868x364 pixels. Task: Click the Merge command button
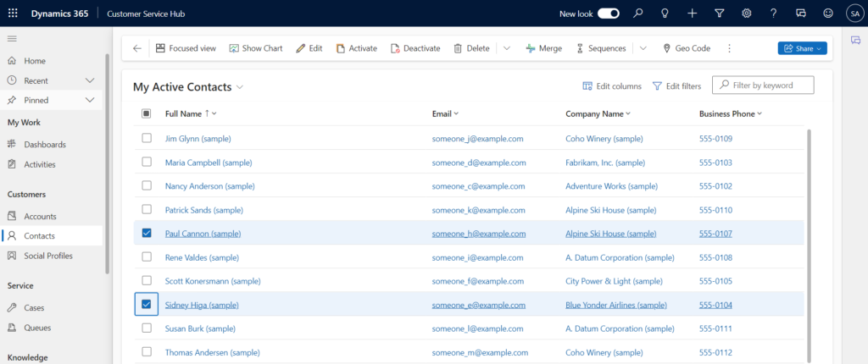(x=543, y=48)
